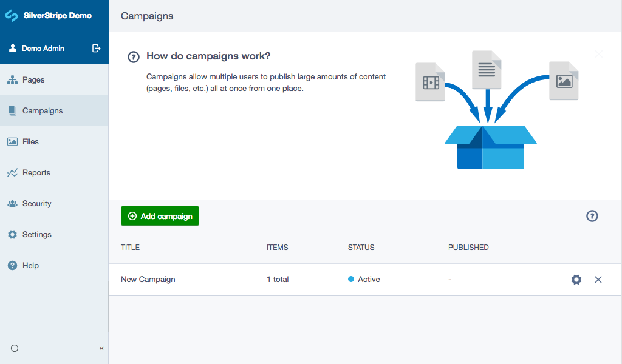Open Reports via the chart icon
This screenshot has height=364, width=622.
(13, 172)
